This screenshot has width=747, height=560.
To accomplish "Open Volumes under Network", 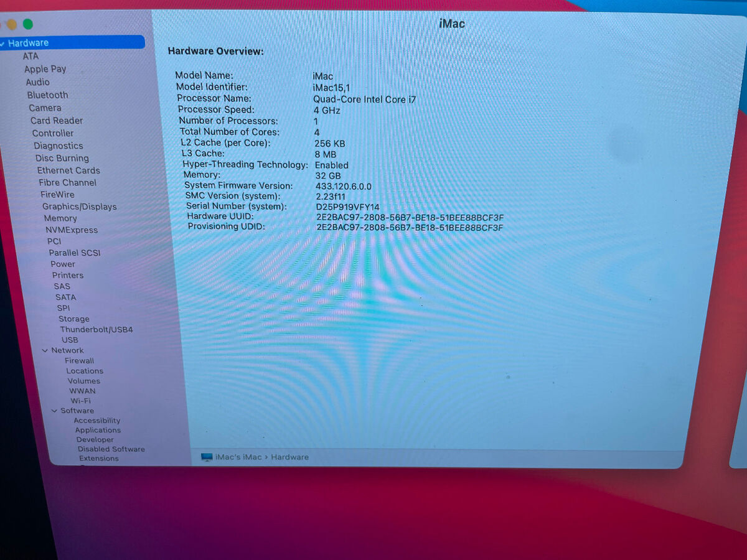I will 84,381.
